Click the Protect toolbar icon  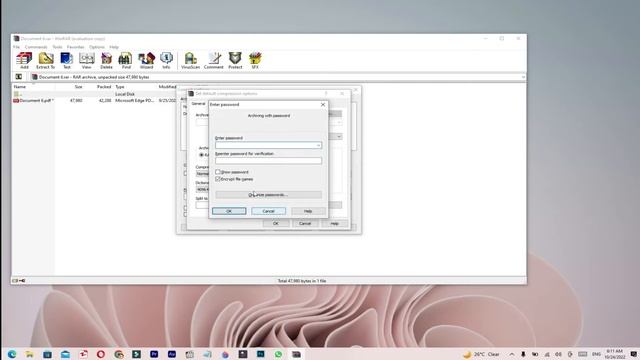[x=235, y=60]
